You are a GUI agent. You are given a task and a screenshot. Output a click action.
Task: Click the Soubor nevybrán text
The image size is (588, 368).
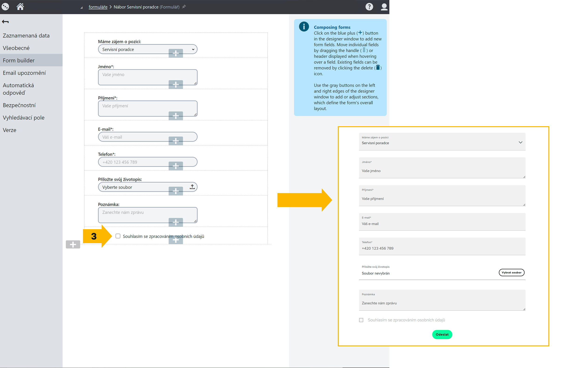tap(375, 273)
